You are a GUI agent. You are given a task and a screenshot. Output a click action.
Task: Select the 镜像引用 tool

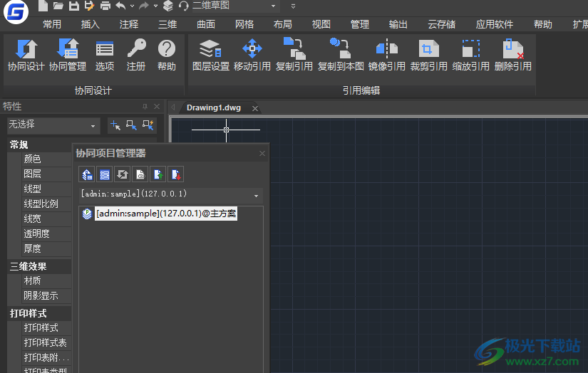(x=386, y=56)
